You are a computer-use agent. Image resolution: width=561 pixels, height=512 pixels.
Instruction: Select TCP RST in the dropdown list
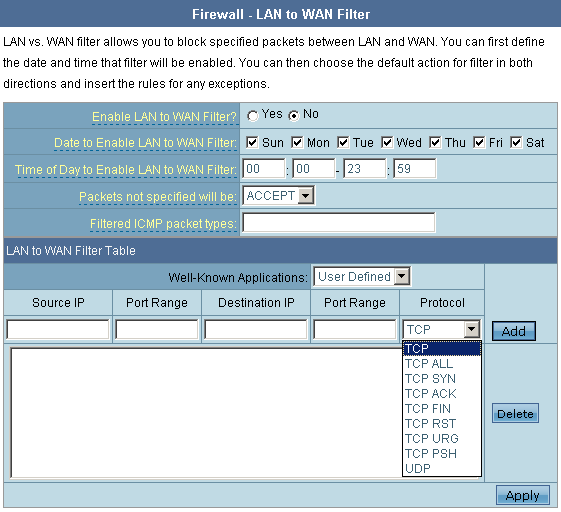coord(442,424)
